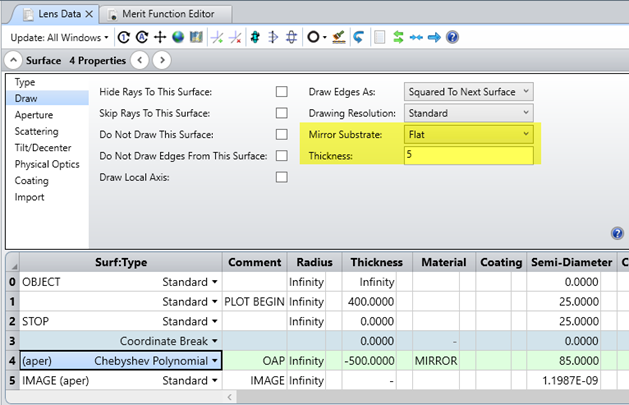Image resolution: width=629 pixels, height=405 pixels.
Task: Switch to the Lens Data tab
Action: (x=59, y=14)
